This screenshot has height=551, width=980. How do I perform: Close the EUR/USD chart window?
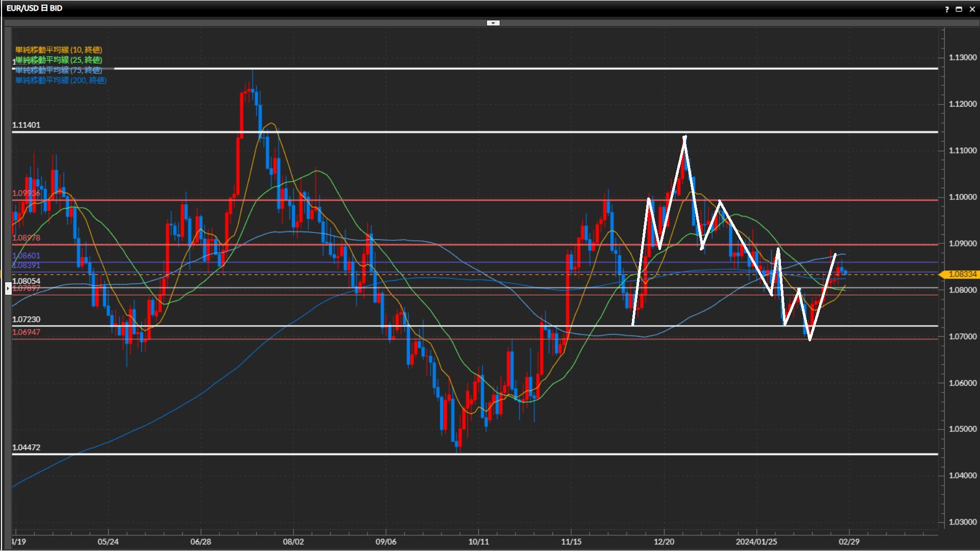tap(972, 9)
